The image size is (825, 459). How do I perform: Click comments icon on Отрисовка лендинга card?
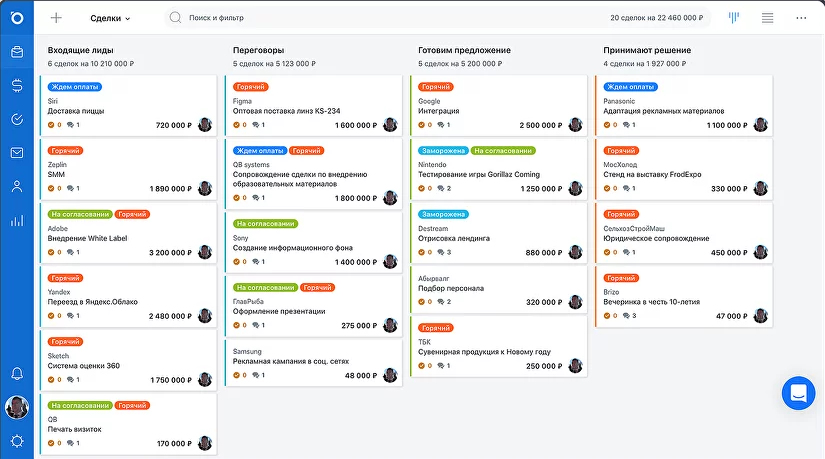point(440,252)
